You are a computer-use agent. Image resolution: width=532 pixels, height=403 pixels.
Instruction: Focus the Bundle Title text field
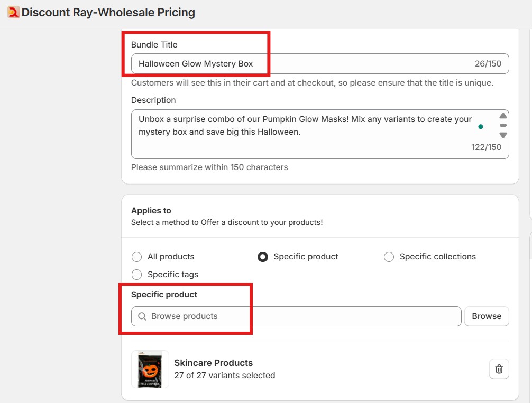(301, 64)
